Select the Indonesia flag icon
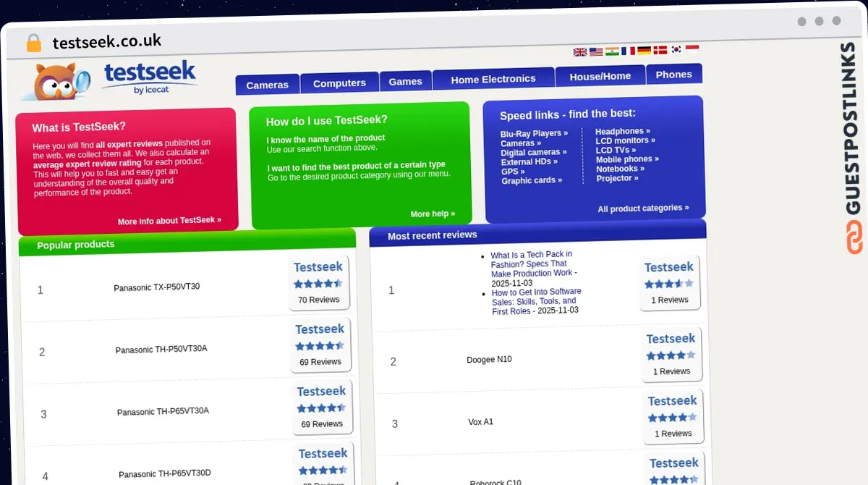The height and width of the screenshot is (485, 868). [692, 48]
